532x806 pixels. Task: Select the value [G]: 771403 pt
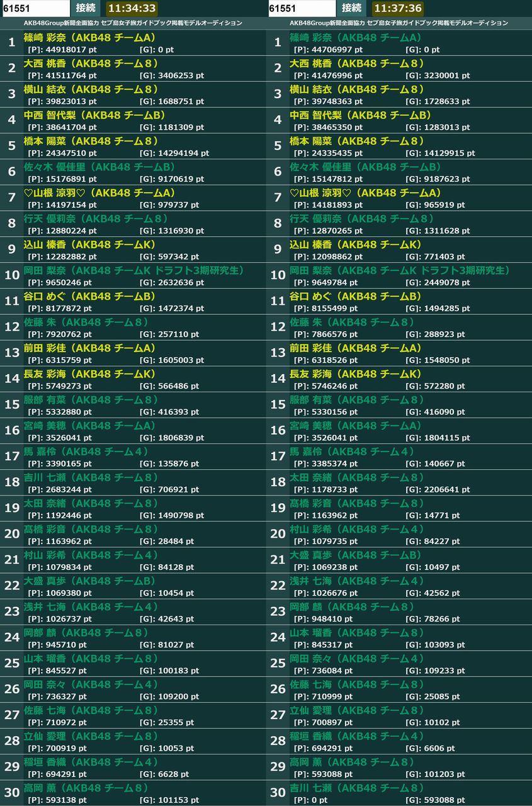435,256
